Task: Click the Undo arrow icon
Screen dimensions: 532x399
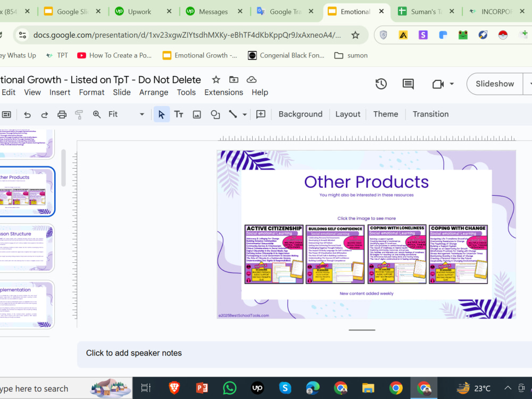Action: pyautogui.click(x=27, y=115)
